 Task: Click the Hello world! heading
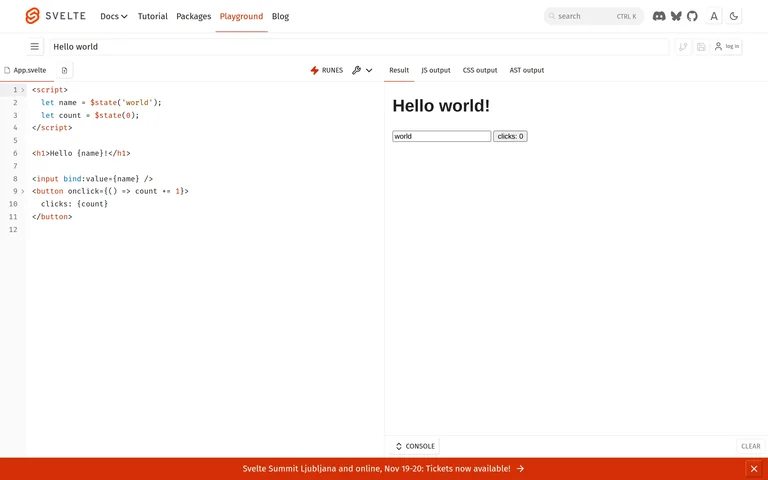click(441, 106)
